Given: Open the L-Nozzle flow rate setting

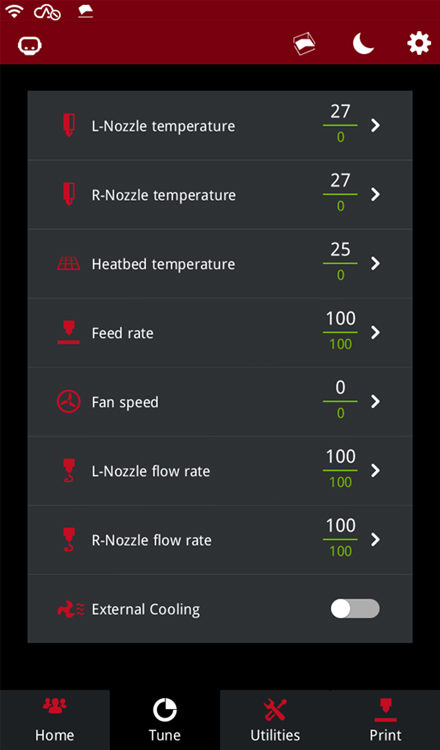Looking at the screenshot, I should [x=220, y=471].
